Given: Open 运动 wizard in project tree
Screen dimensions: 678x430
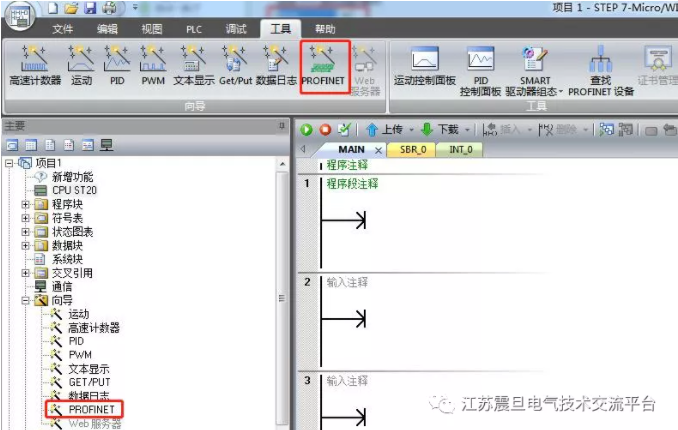Looking at the screenshot, I should pyautogui.click(x=70, y=314).
